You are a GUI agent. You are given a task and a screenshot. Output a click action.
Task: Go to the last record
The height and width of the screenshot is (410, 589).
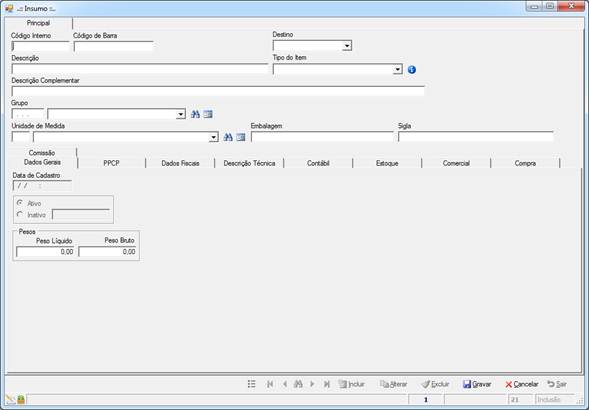(x=327, y=384)
